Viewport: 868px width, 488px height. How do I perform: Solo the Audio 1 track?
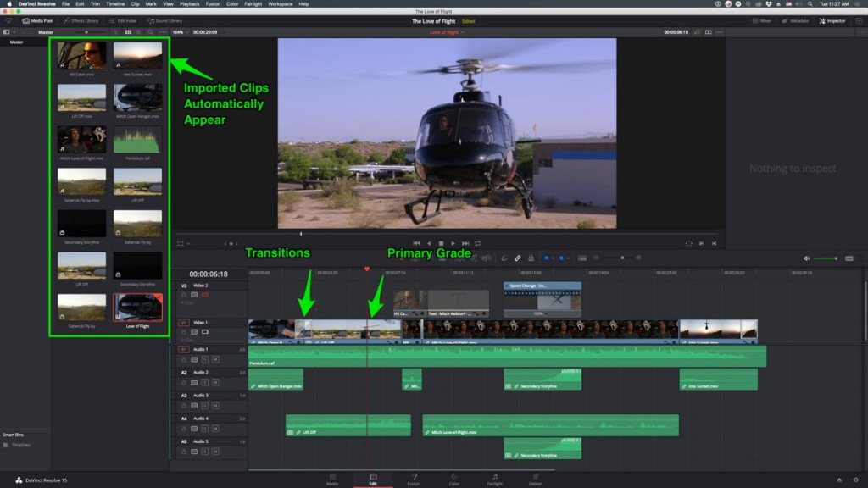pos(205,359)
